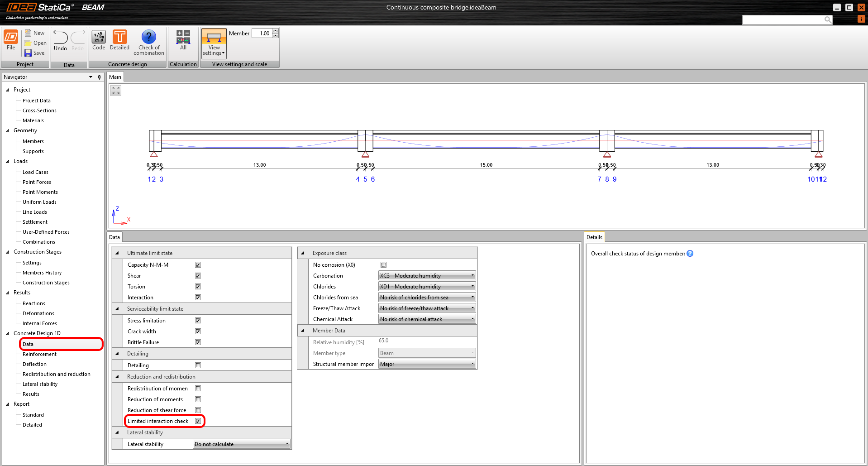
Task: Click Check of combination icon
Action: point(148,37)
